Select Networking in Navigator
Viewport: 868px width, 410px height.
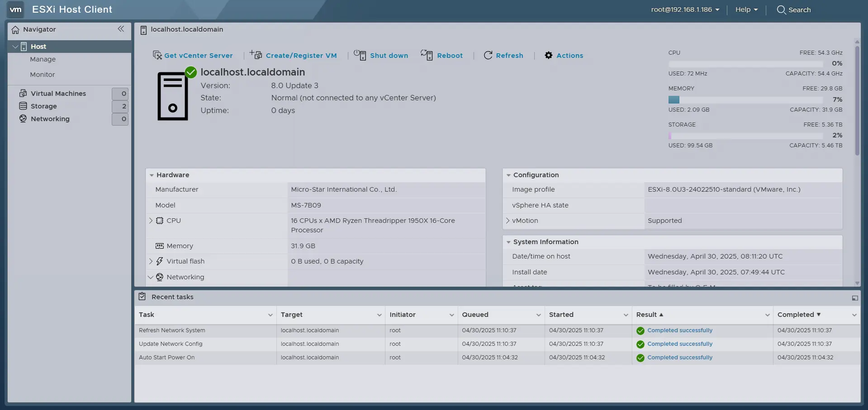pyautogui.click(x=50, y=119)
